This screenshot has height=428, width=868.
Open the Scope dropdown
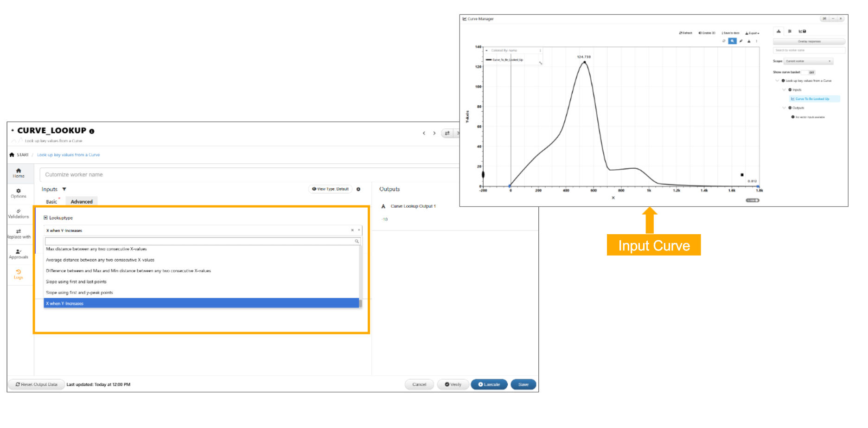pos(808,61)
